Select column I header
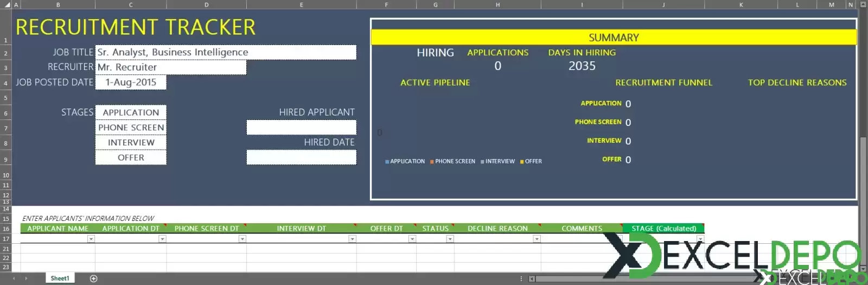The height and width of the screenshot is (285, 868). [x=582, y=4]
